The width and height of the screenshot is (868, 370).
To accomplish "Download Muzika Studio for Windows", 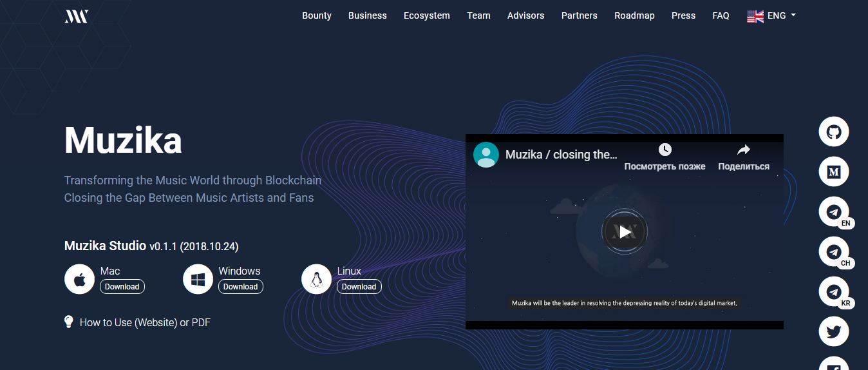I will pyautogui.click(x=241, y=287).
